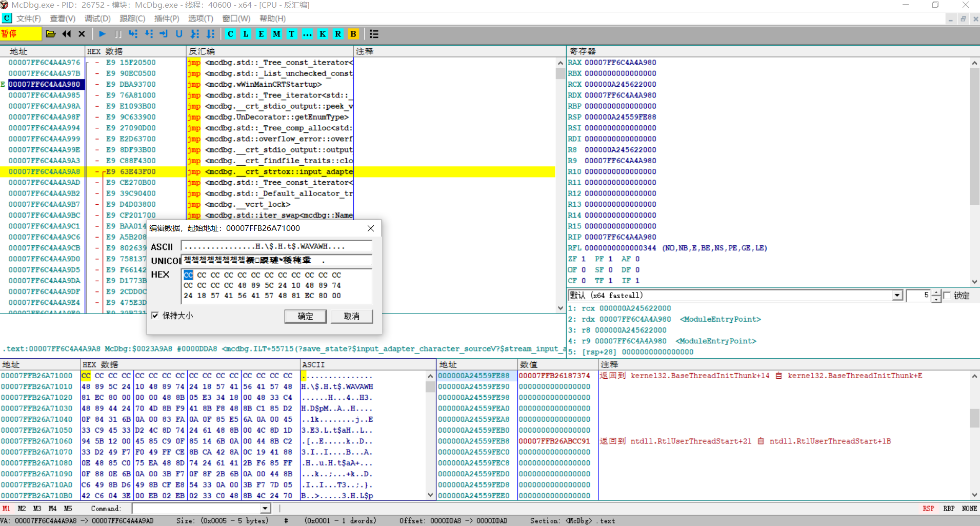Open the Threads (T) window icon
This screenshot has width=980, height=526.
tap(292, 34)
